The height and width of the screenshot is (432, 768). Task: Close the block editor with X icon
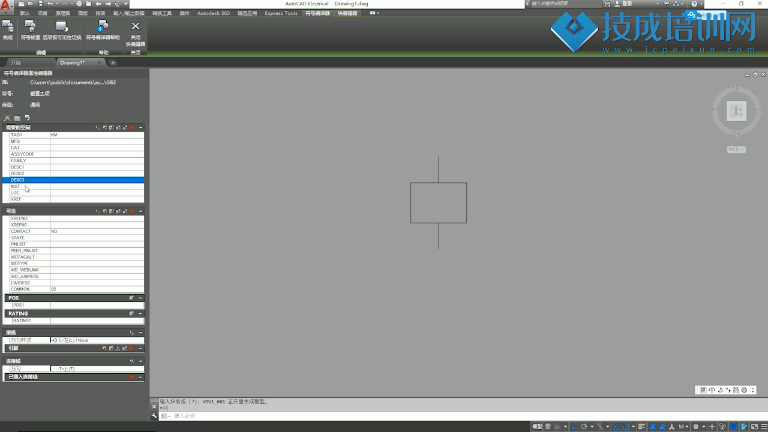coord(135,27)
